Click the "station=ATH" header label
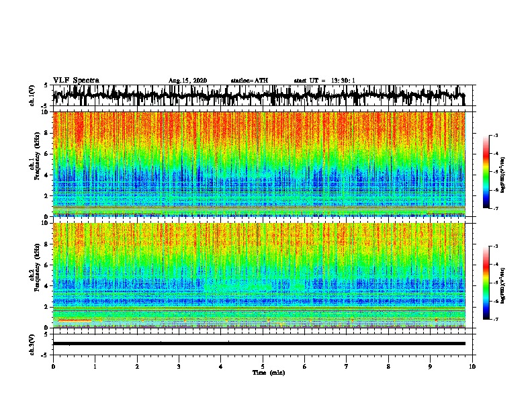Screen dimensions: 532x411 (x=249, y=81)
